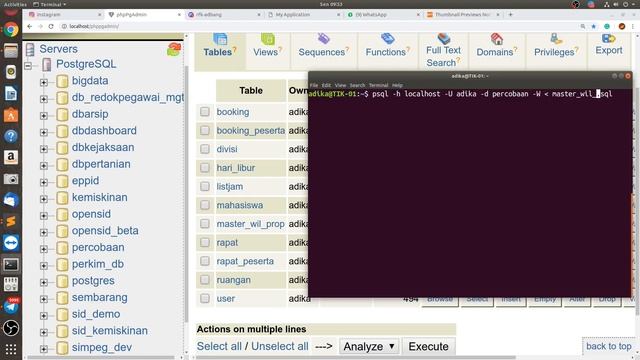The width and height of the screenshot is (640, 360).
Task: Click the kemiskinan database icon
Action: pyautogui.click(x=62, y=198)
